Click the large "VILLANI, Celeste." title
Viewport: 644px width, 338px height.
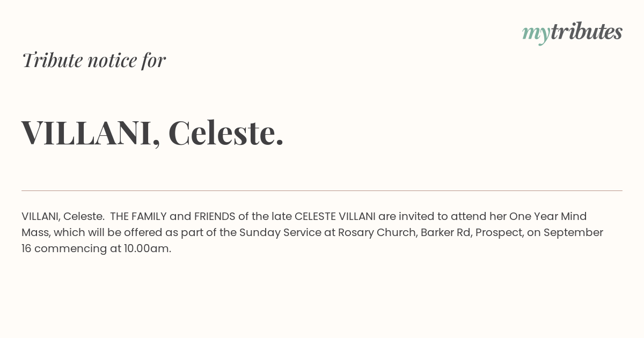(x=152, y=132)
